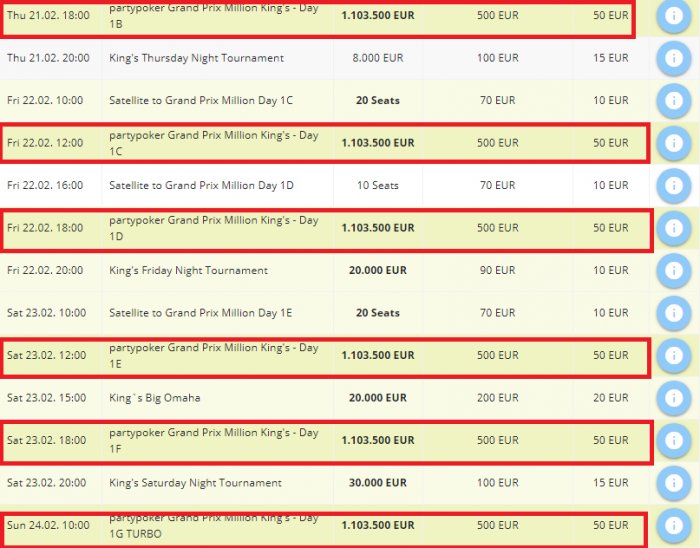Select King's Saturday Night Tournament name
Screen dimensions: 700x548
pyautogui.click(x=195, y=483)
